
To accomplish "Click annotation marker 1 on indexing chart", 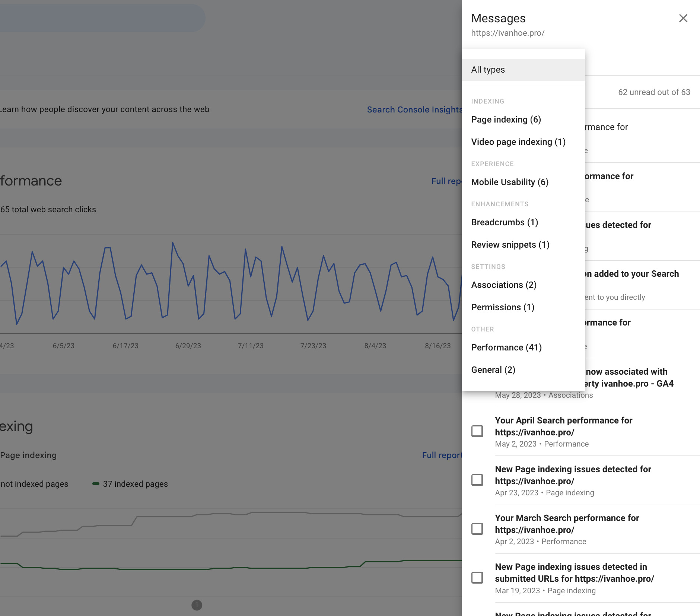I will coord(197,605).
